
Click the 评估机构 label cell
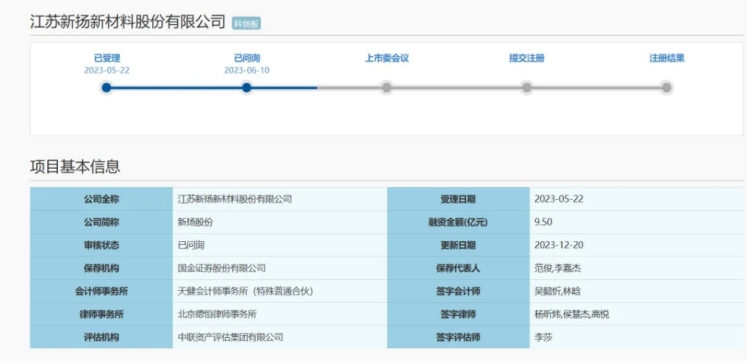tap(102, 337)
